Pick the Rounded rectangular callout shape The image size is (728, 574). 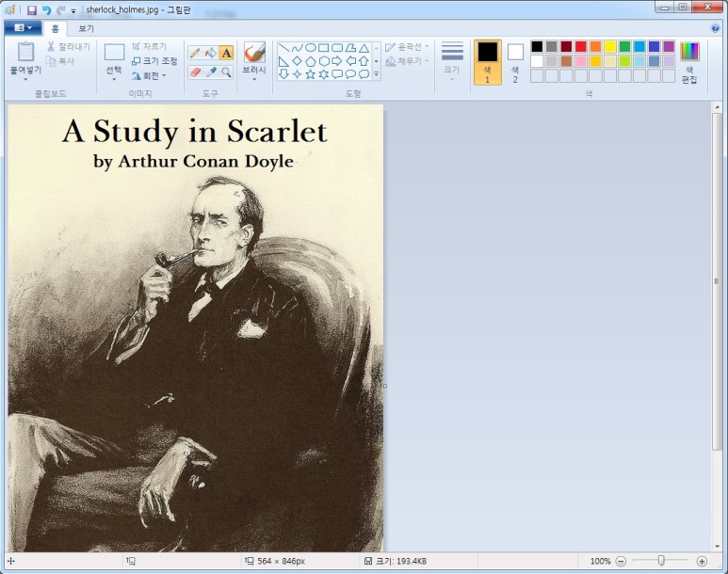tap(337, 74)
